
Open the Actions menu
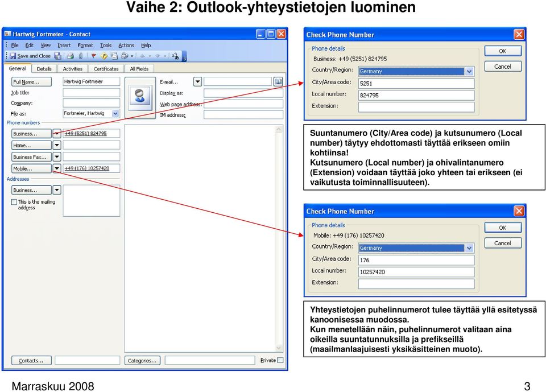pyautogui.click(x=126, y=46)
